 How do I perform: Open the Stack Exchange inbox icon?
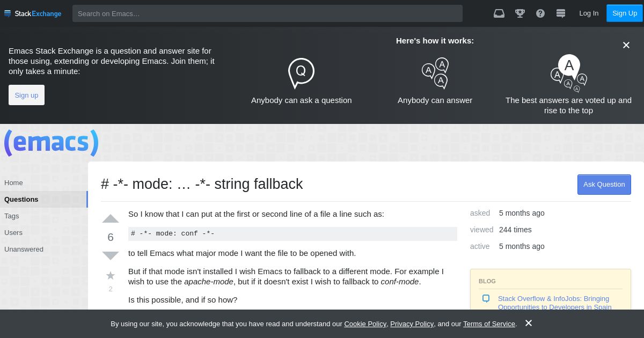[x=499, y=13]
